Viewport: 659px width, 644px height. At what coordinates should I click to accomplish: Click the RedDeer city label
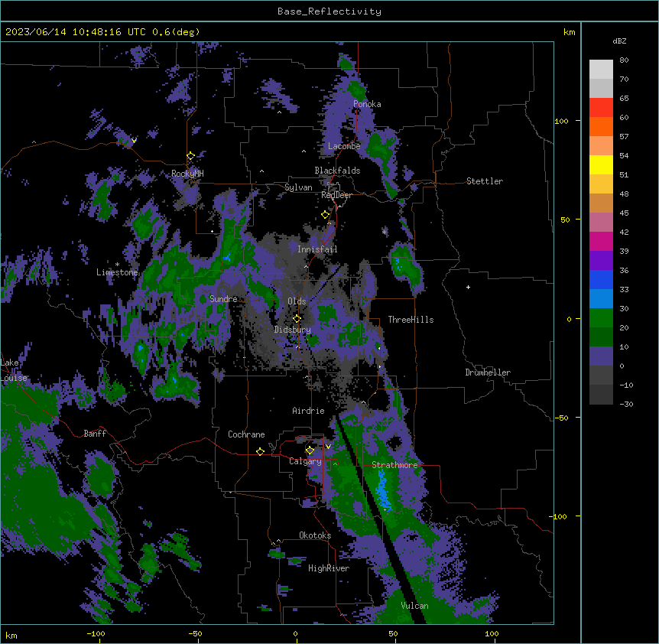coord(336,195)
